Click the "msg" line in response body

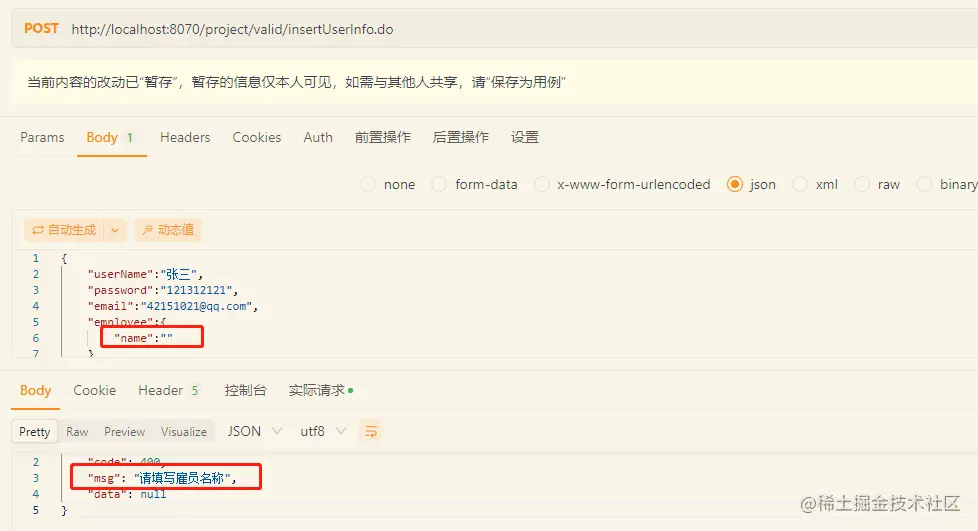pos(162,478)
